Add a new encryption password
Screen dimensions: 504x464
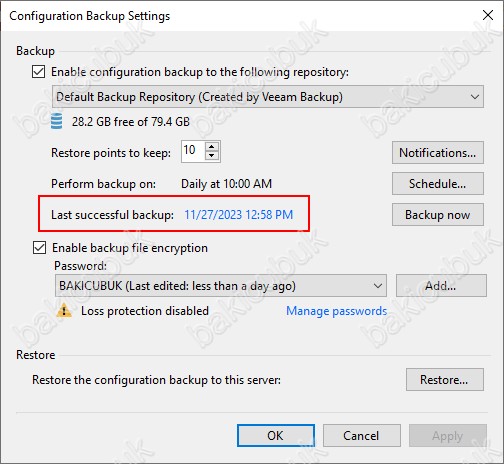441,286
